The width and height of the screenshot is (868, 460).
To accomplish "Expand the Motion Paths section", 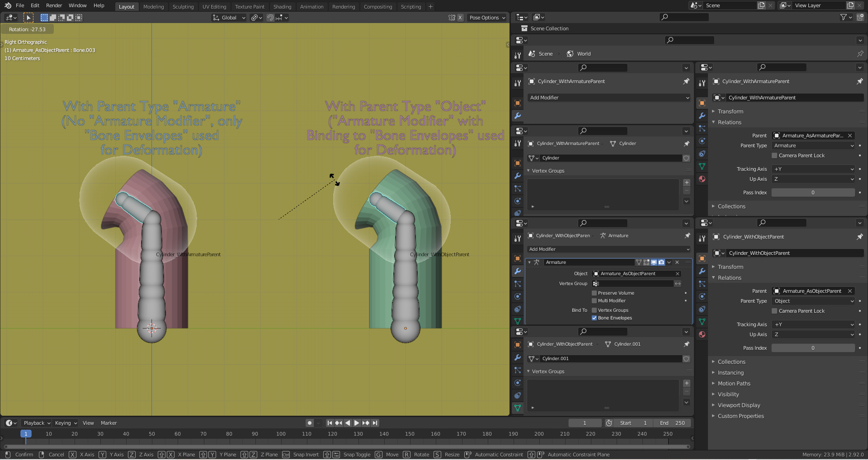I will click(734, 384).
